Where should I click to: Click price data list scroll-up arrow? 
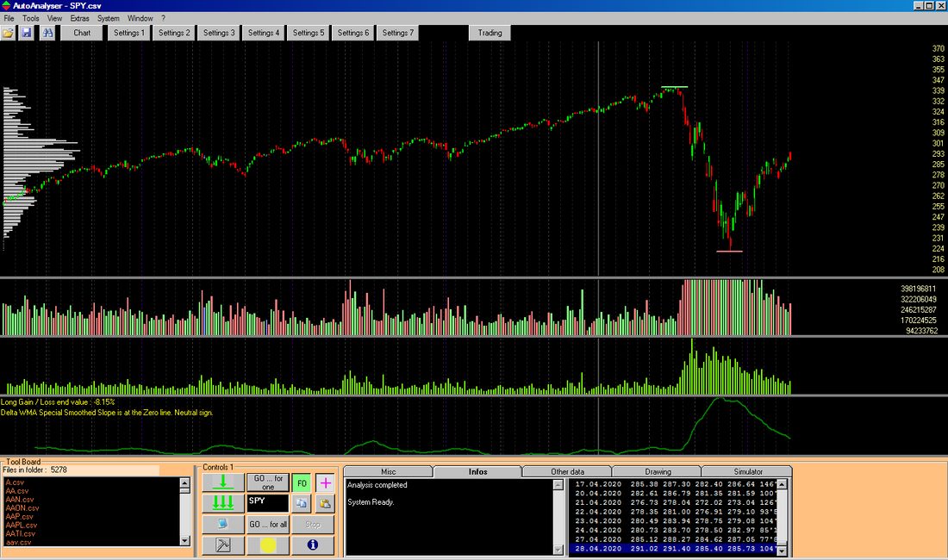point(782,484)
